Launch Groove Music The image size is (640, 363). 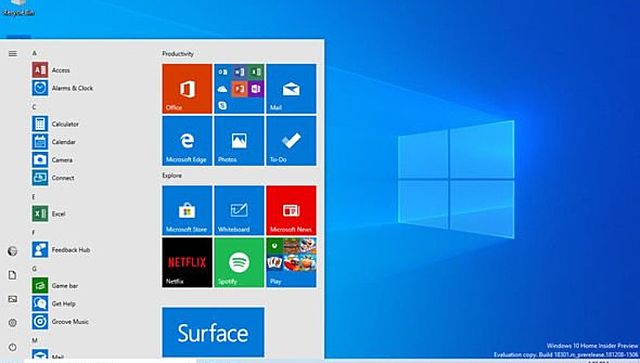coord(60,321)
